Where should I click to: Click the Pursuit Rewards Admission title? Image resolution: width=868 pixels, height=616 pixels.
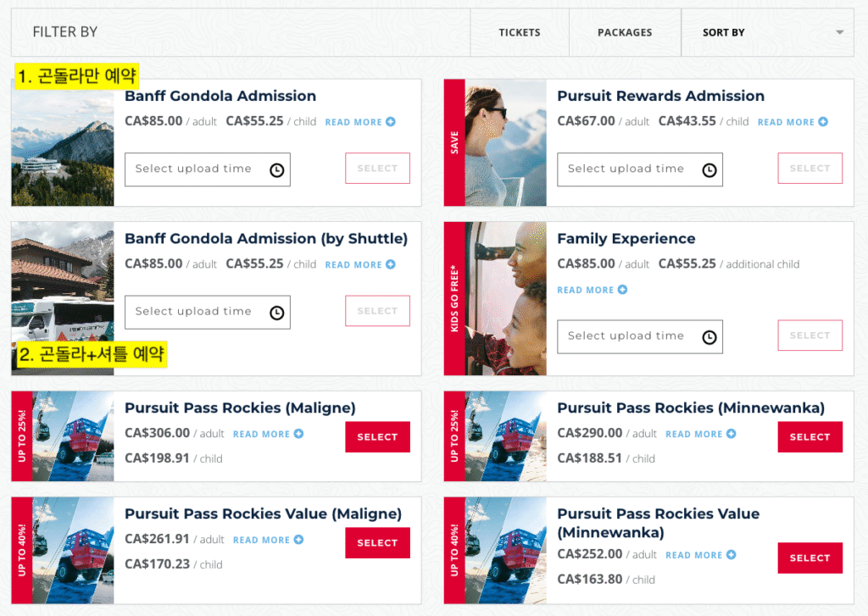pos(660,96)
